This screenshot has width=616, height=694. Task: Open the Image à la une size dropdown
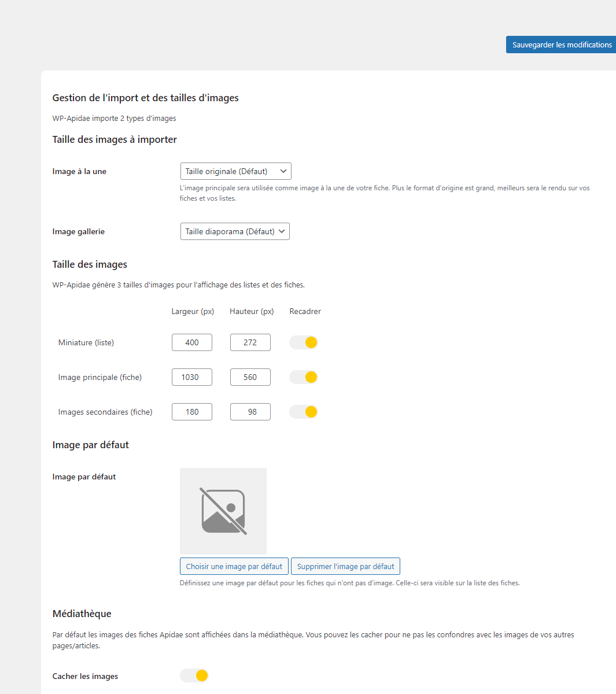point(235,171)
